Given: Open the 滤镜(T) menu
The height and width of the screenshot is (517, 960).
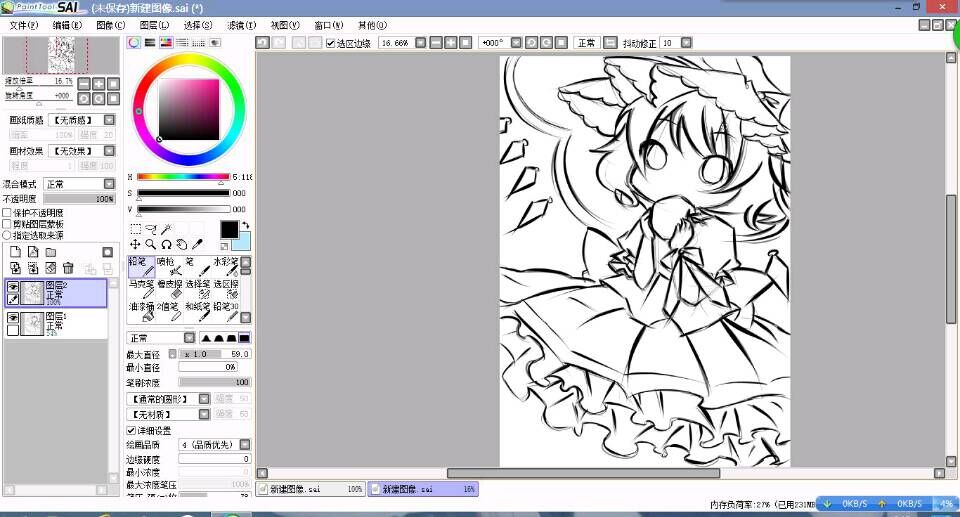Looking at the screenshot, I should 241,25.
